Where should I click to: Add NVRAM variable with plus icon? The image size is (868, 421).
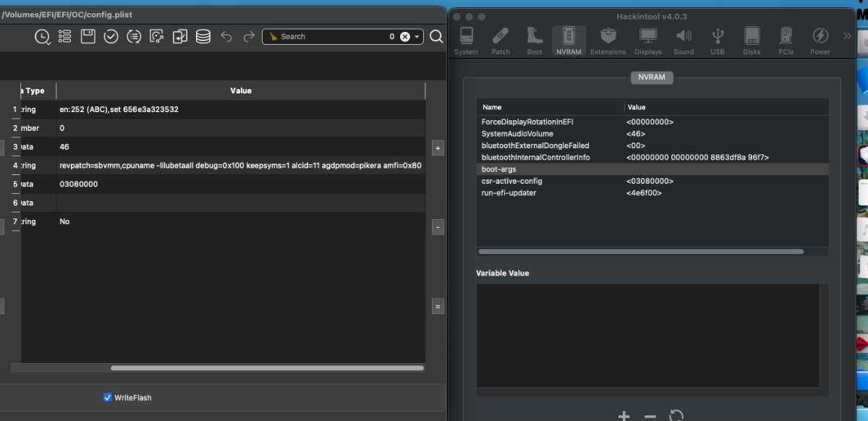(624, 415)
